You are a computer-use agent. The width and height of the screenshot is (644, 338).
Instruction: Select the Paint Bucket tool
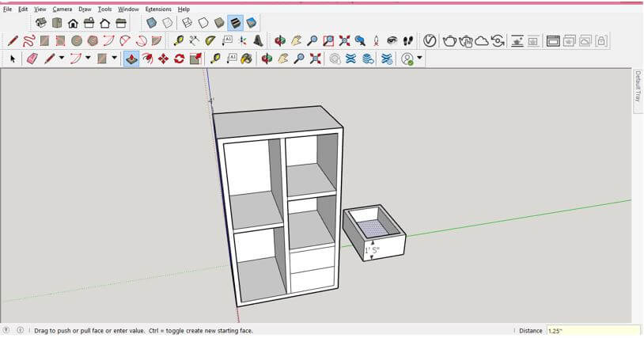pyautogui.click(x=246, y=59)
